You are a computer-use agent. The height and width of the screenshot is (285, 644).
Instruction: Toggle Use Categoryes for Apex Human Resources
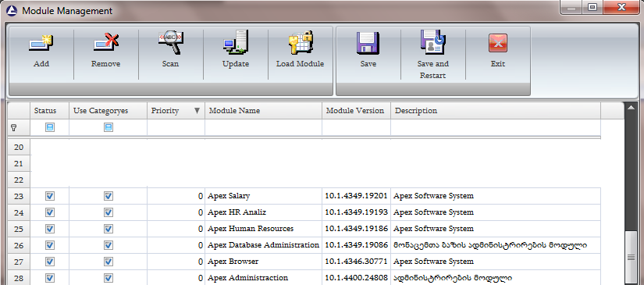108,229
